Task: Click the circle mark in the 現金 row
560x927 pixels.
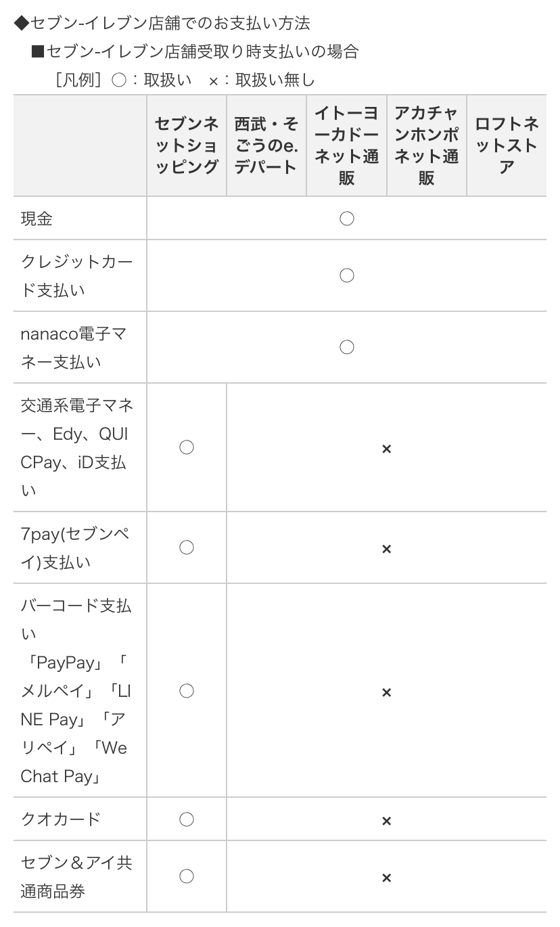Action: click(x=346, y=219)
